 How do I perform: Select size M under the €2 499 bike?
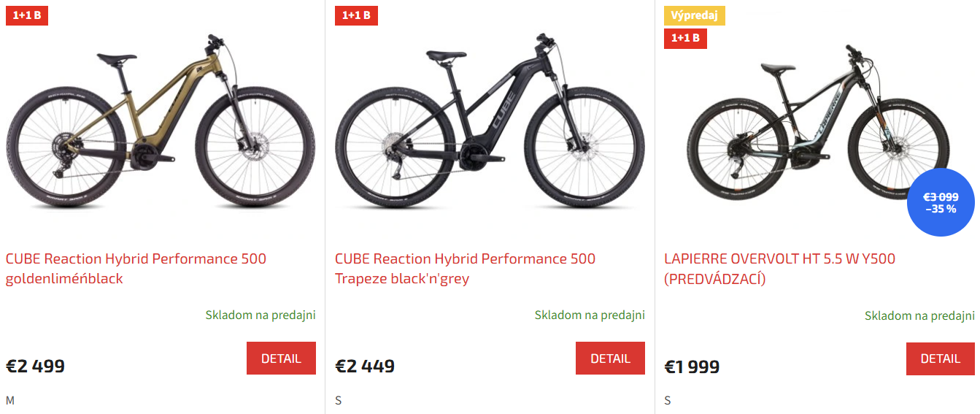[x=10, y=400]
